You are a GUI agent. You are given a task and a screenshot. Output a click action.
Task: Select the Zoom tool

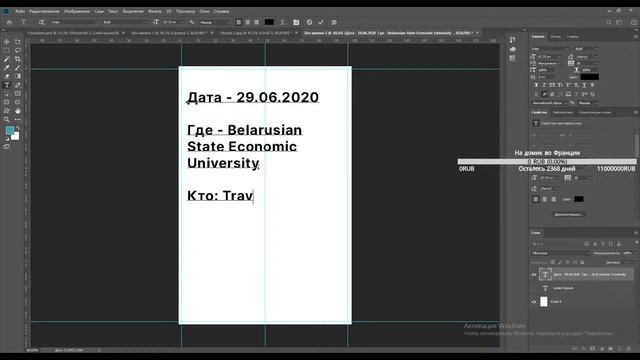[7, 119]
